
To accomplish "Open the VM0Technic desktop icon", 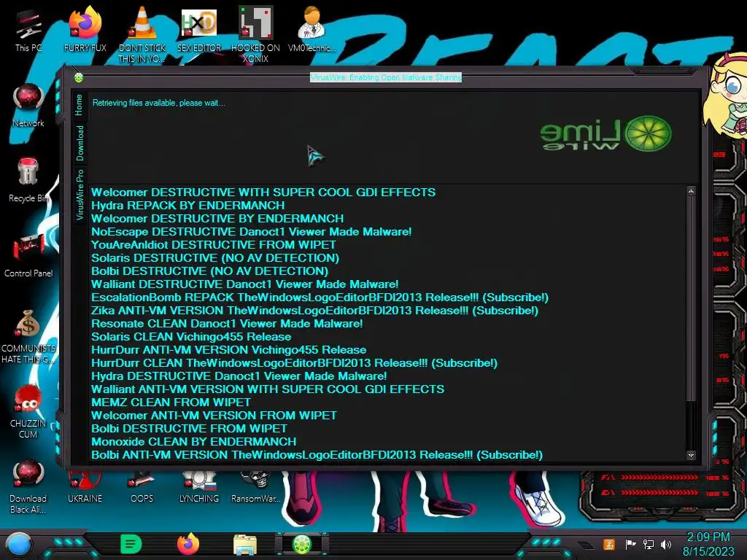I will pos(311,29).
